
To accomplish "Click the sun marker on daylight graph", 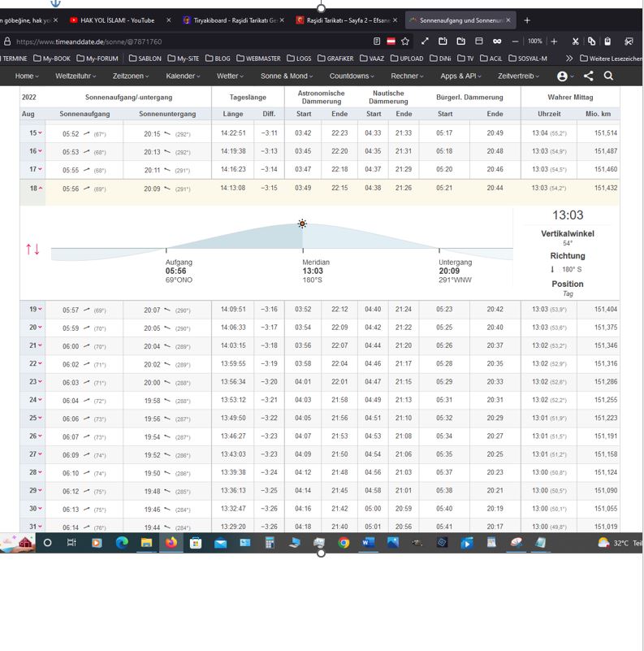I will click(x=302, y=224).
